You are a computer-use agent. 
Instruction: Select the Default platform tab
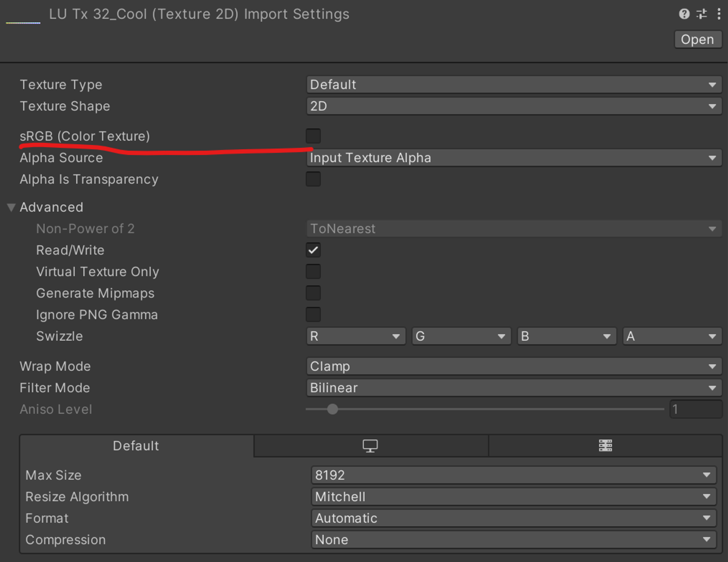tap(136, 446)
